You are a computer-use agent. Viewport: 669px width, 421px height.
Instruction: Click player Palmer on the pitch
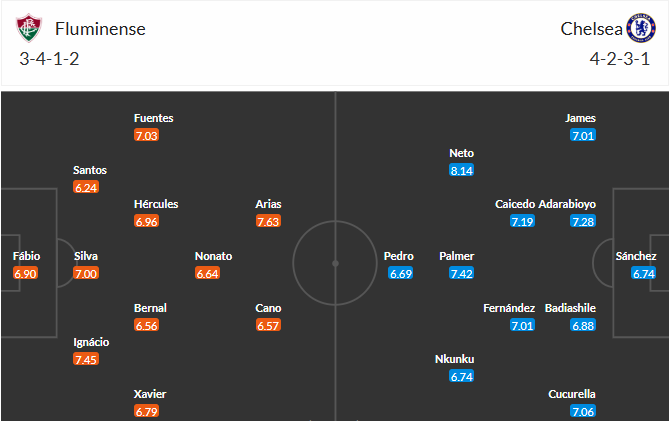[x=457, y=256]
